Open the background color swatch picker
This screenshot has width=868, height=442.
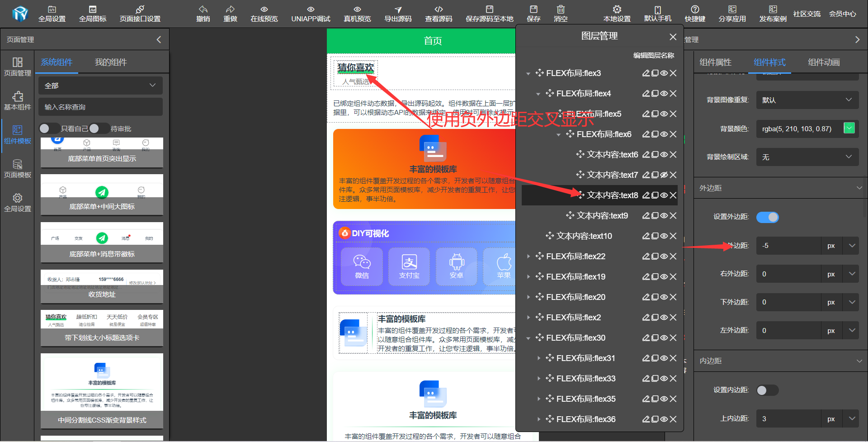[849, 128]
